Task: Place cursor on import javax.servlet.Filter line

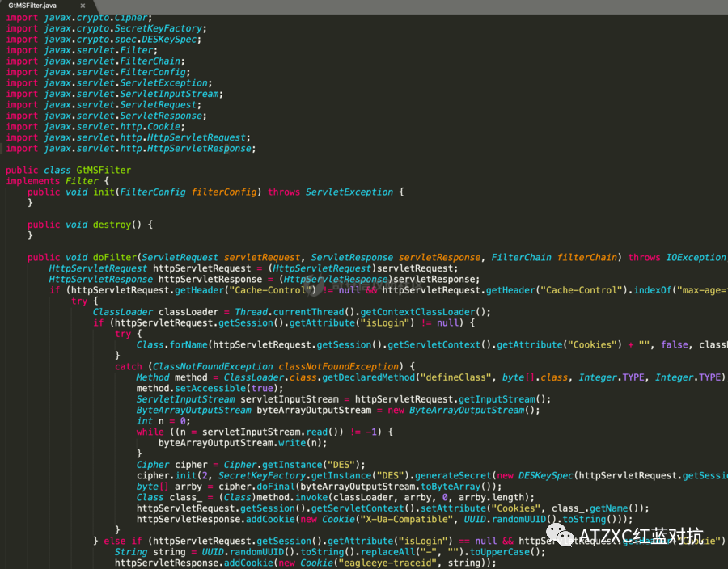Action: (x=82, y=51)
